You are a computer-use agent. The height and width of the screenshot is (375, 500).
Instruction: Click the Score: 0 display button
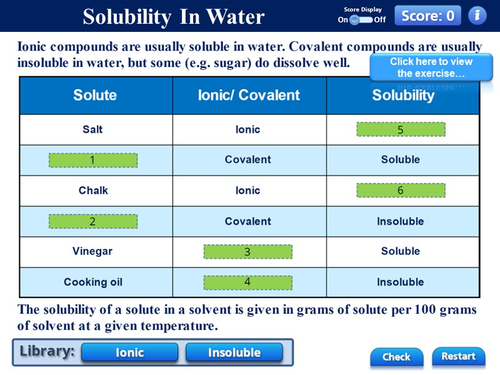coord(428,15)
